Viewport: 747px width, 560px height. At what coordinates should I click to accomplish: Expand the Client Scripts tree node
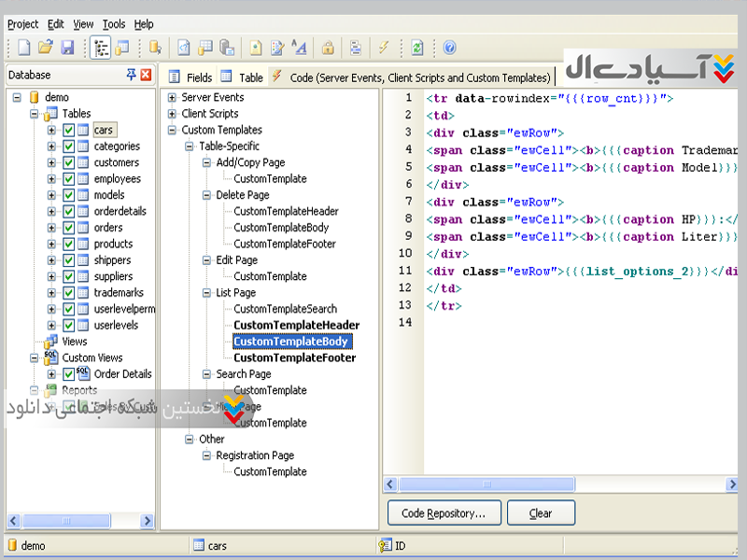point(172,114)
